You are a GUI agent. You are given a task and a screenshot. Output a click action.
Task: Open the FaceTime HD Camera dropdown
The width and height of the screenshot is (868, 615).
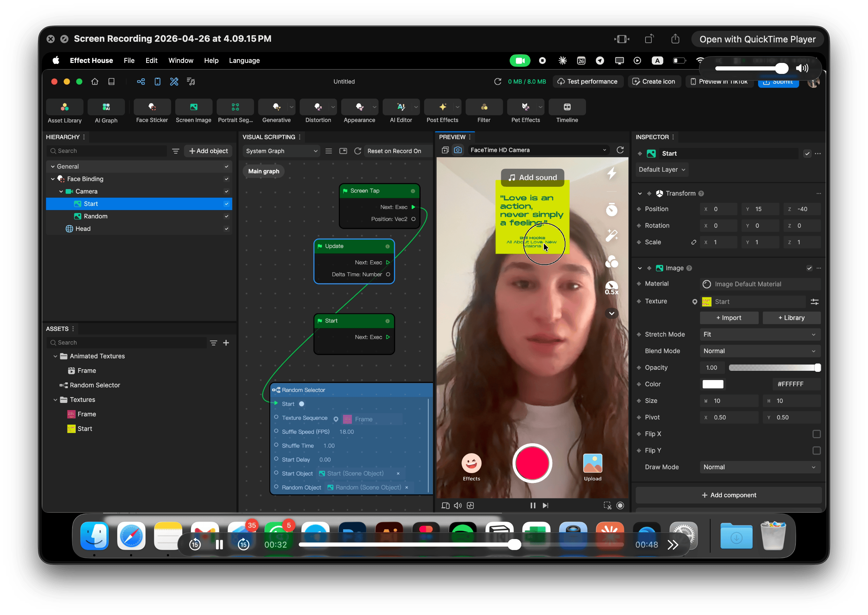[538, 150]
